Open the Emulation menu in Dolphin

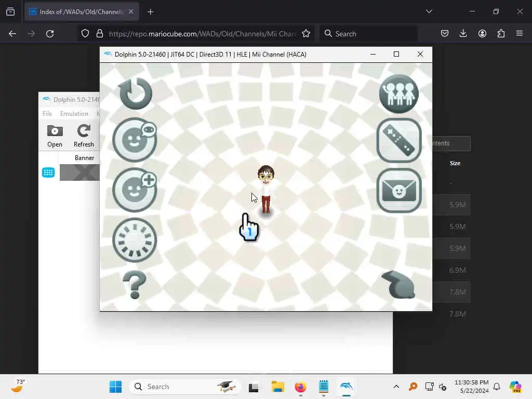tap(74, 114)
